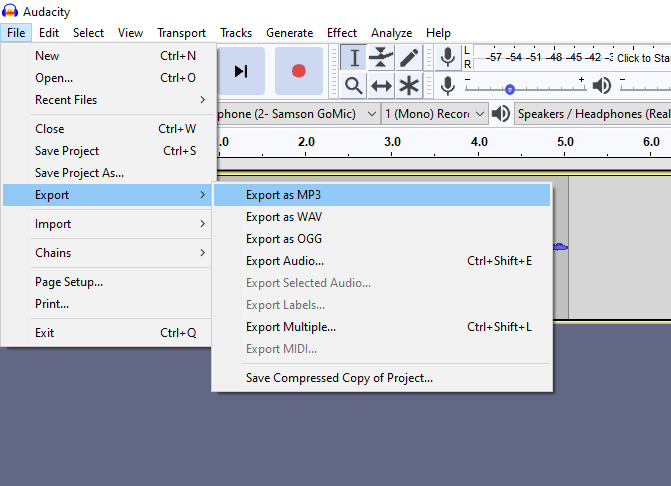Open the Tracks menu

coord(236,33)
